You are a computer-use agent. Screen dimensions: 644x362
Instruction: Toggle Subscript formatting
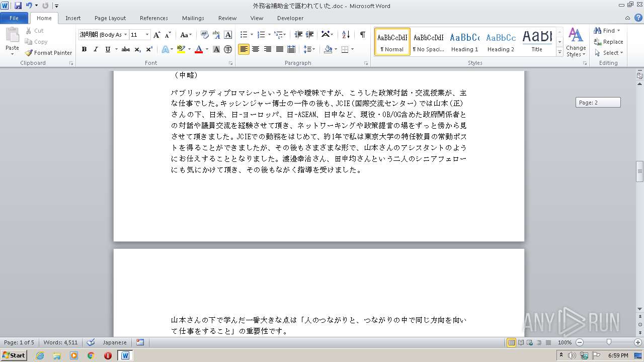click(137, 49)
